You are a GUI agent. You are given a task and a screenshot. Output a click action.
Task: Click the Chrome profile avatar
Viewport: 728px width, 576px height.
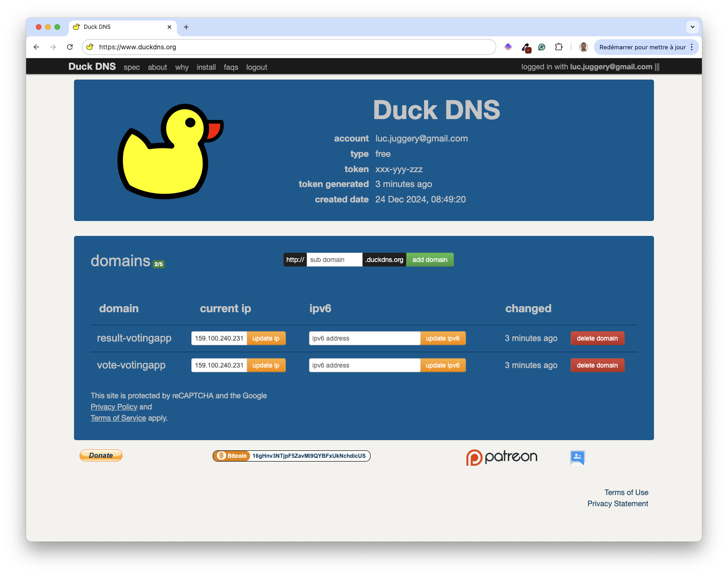point(583,47)
